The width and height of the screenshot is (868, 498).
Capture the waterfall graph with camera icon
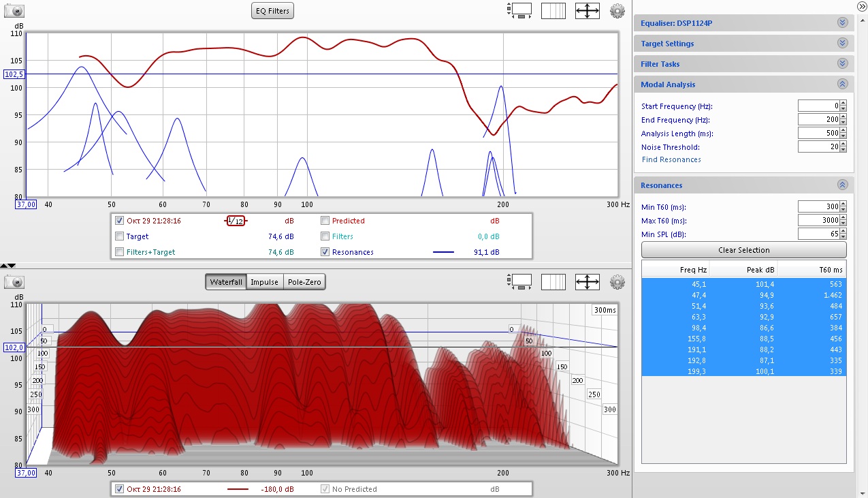(x=14, y=282)
